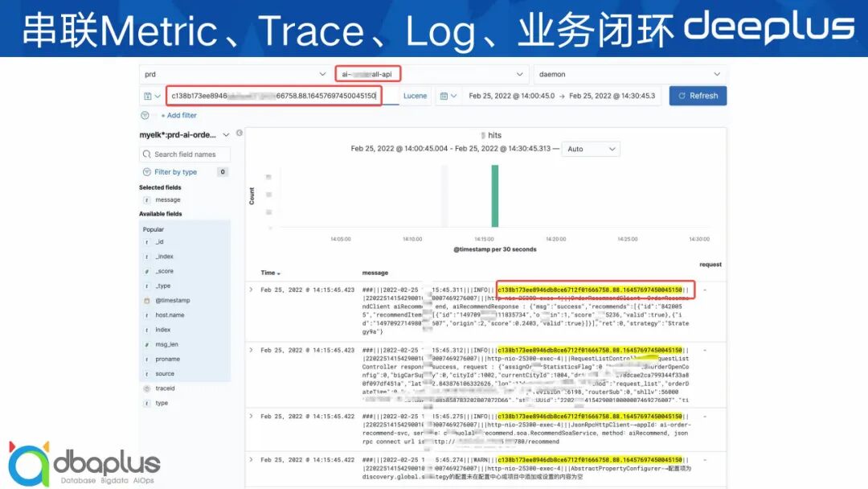Expand the log row mentioning RequestListController
868x489 pixels.
[251, 350]
